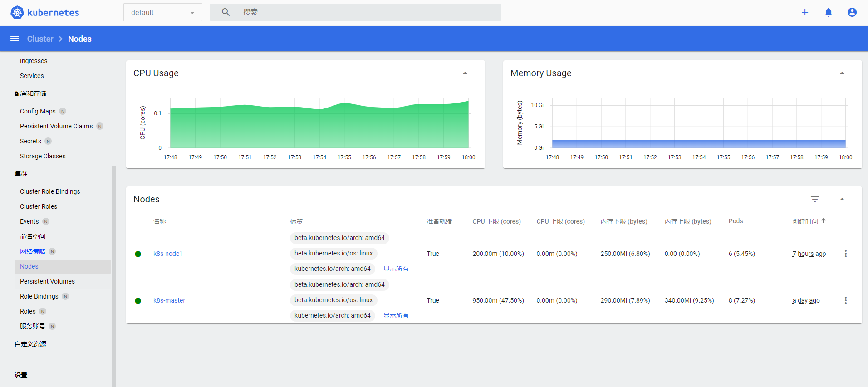Open the user account icon
This screenshot has width=868, height=387.
[852, 12]
